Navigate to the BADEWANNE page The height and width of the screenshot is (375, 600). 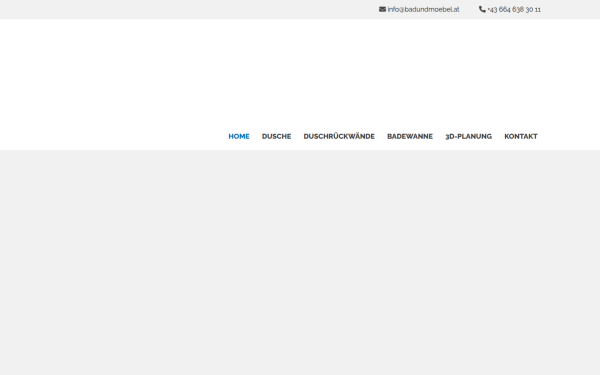click(x=410, y=136)
